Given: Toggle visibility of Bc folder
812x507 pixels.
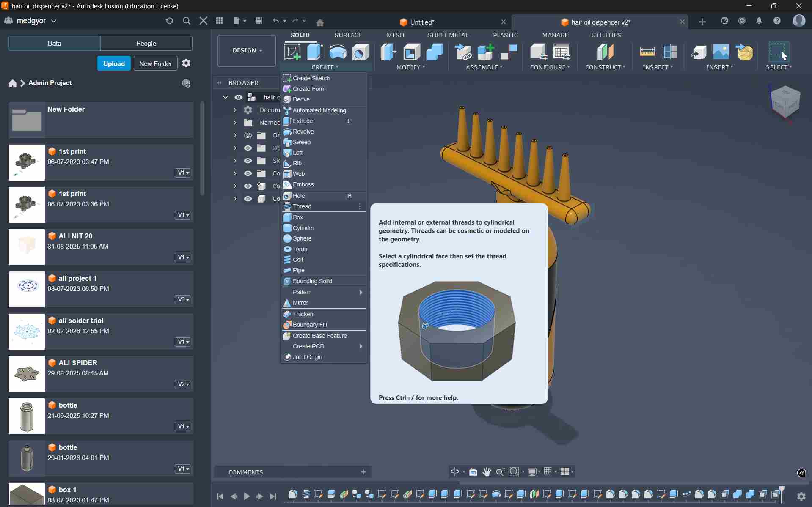Looking at the screenshot, I should pos(248,148).
